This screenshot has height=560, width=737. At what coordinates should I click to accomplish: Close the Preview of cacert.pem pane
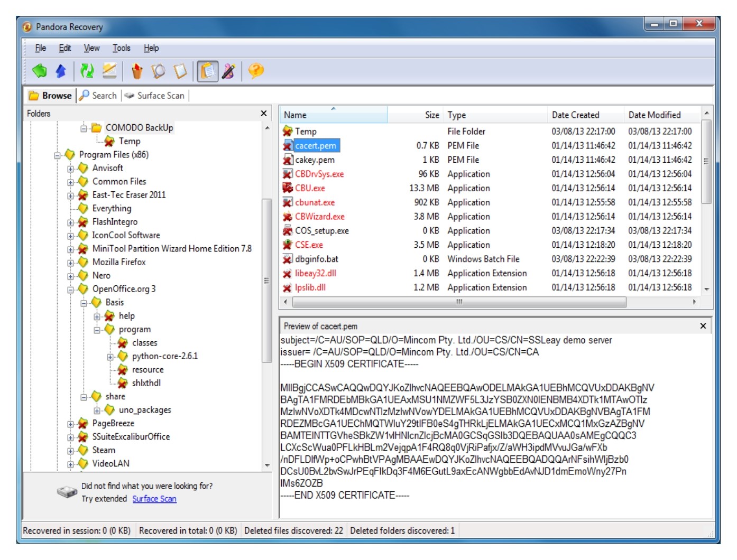(703, 326)
